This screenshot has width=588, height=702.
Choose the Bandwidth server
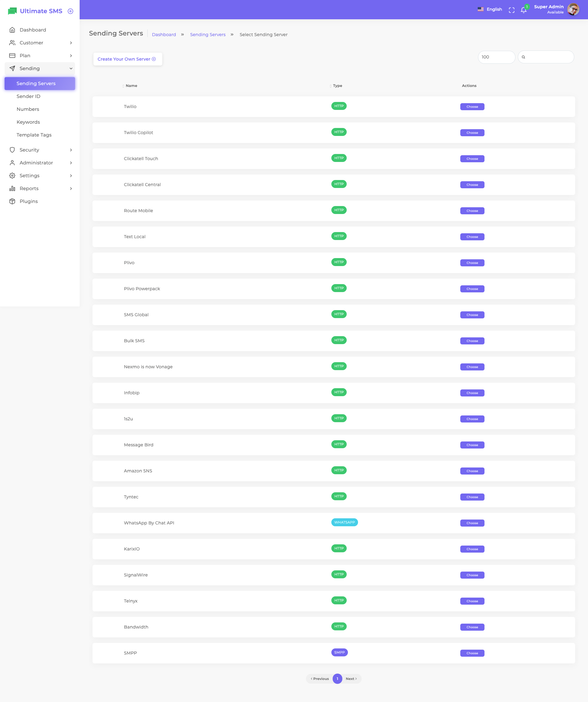[x=472, y=627]
